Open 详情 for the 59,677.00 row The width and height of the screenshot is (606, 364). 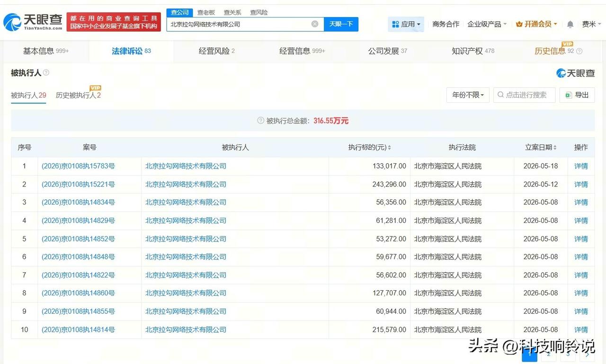tap(581, 257)
